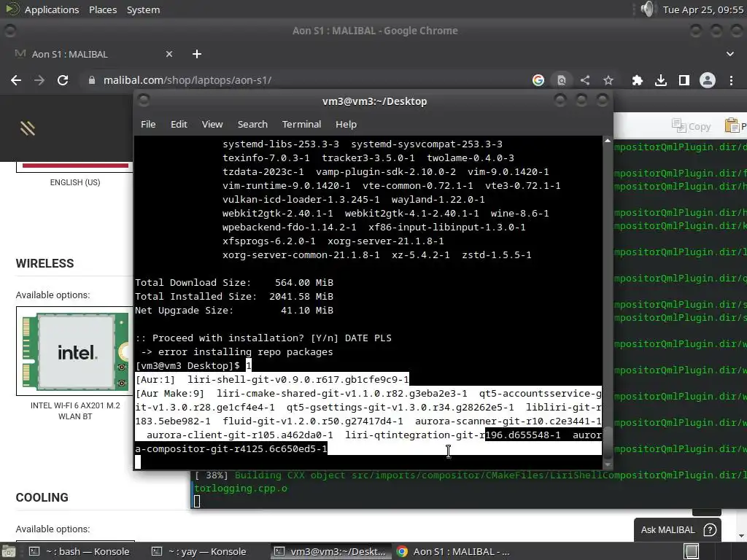The image size is (747, 560).
Task: Click the WIRELESS section heading
Action: pos(44,263)
